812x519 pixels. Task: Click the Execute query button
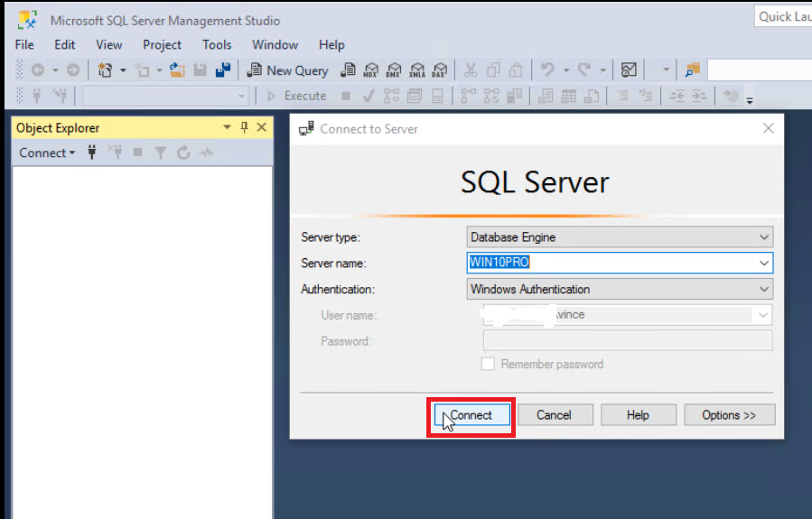click(x=297, y=96)
